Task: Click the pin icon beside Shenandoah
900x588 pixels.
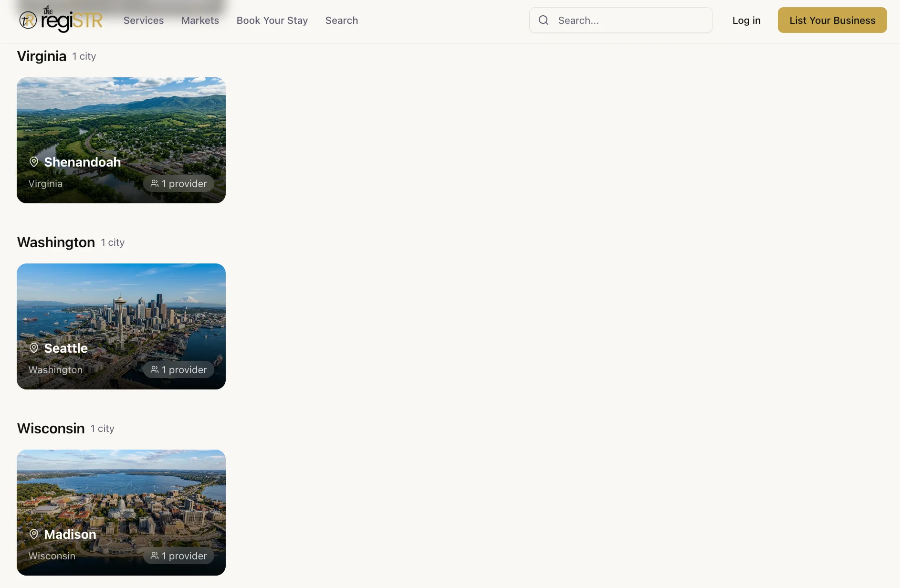Action: point(34,162)
